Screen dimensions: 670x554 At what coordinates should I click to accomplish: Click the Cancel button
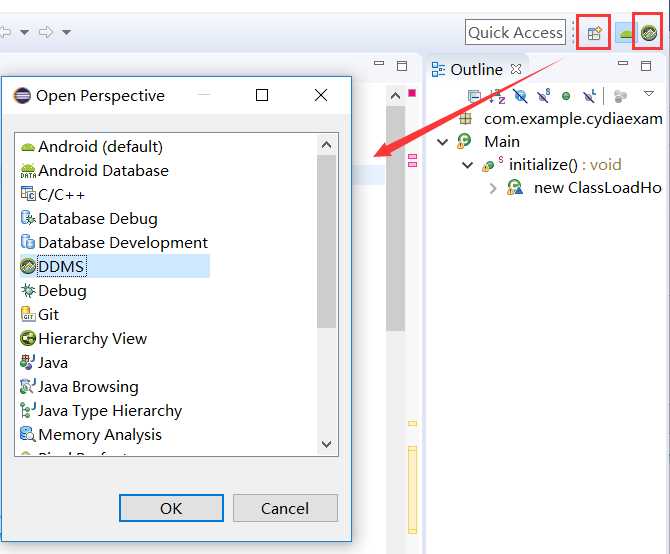click(x=285, y=508)
